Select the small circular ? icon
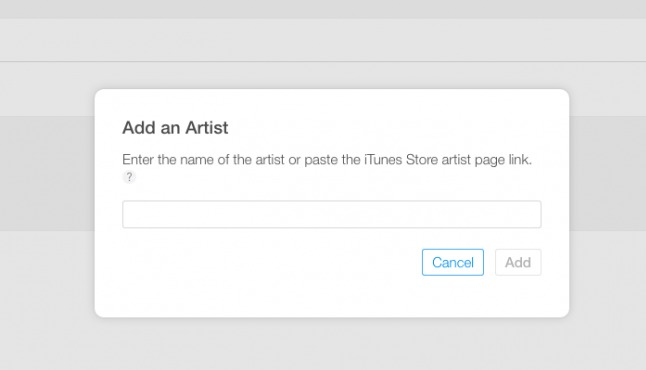646x370 pixels. (x=129, y=177)
